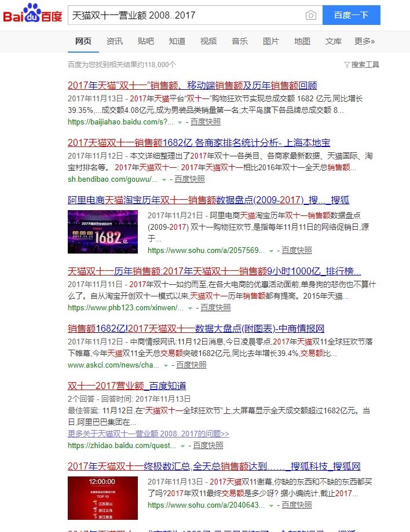Expand arrow next to askci.com URL
The image size is (410, 532).
point(166,366)
